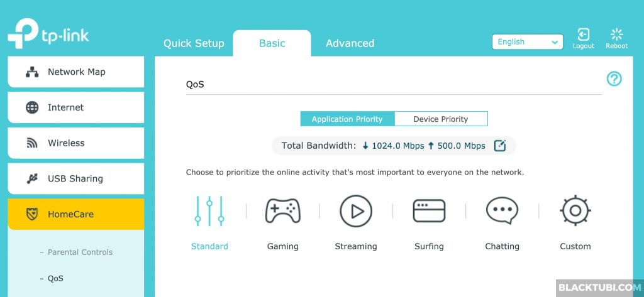Click the Logout text label

[583, 46]
